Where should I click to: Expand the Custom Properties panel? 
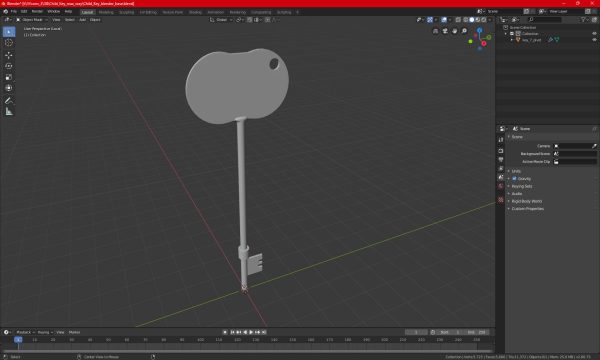pyautogui.click(x=528, y=209)
